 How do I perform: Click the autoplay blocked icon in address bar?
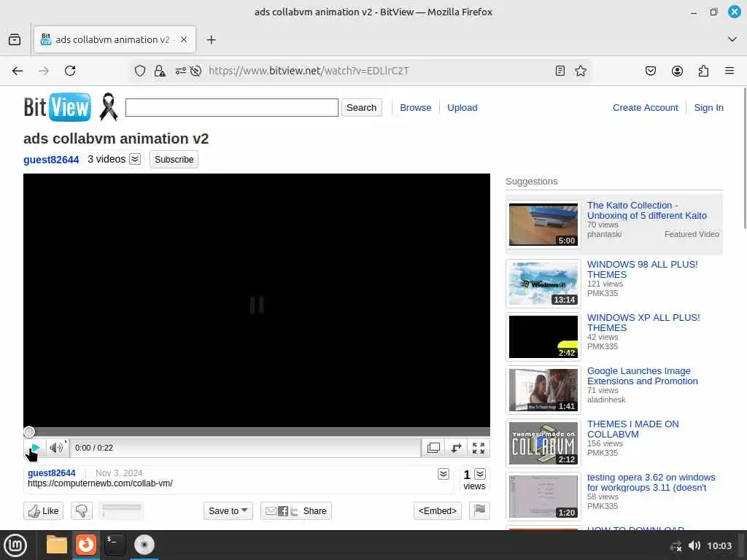tap(196, 71)
